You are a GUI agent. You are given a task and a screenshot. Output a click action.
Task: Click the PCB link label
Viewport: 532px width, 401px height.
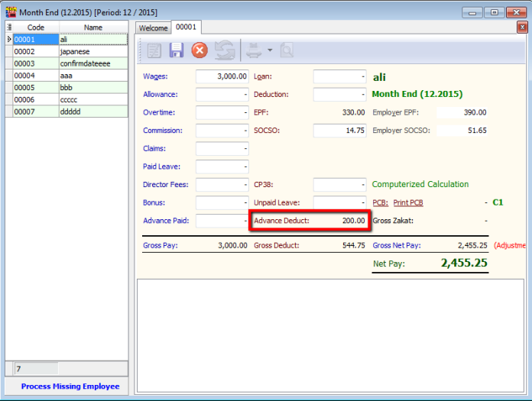click(380, 202)
